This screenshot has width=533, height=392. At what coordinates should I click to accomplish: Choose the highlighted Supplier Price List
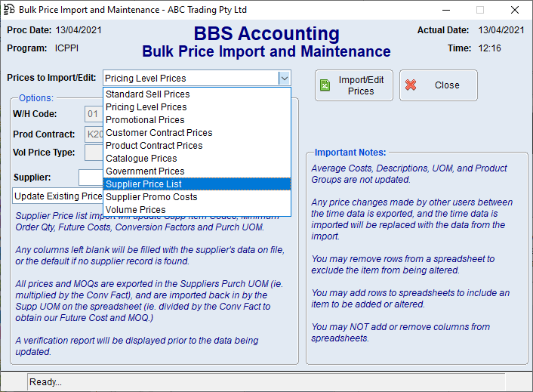click(143, 184)
